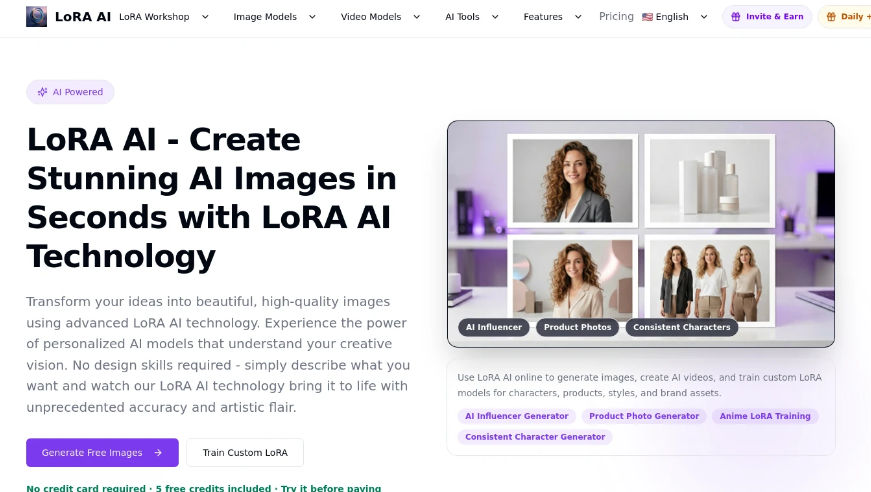This screenshot has height=492, width=871.
Task: Click the 'No credit card required' text
Action: (x=86, y=488)
